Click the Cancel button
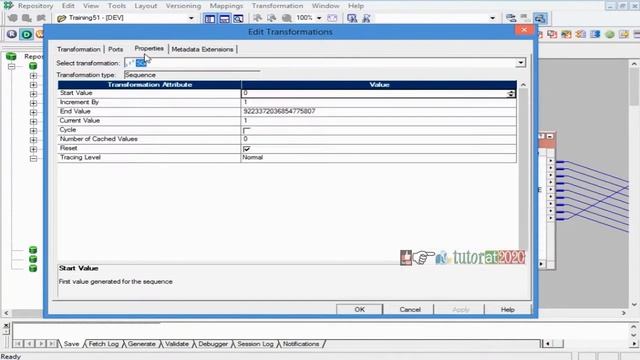The width and height of the screenshot is (640, 360). (410, 309)
